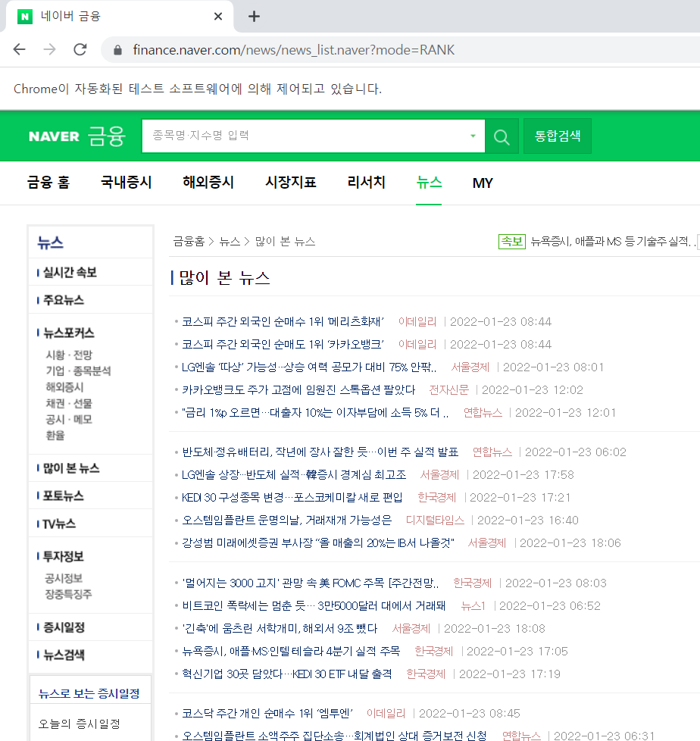This screenshot has height=741, width=700.
Task: Select 공시정보 sub-item
Action: pos(64,578)
